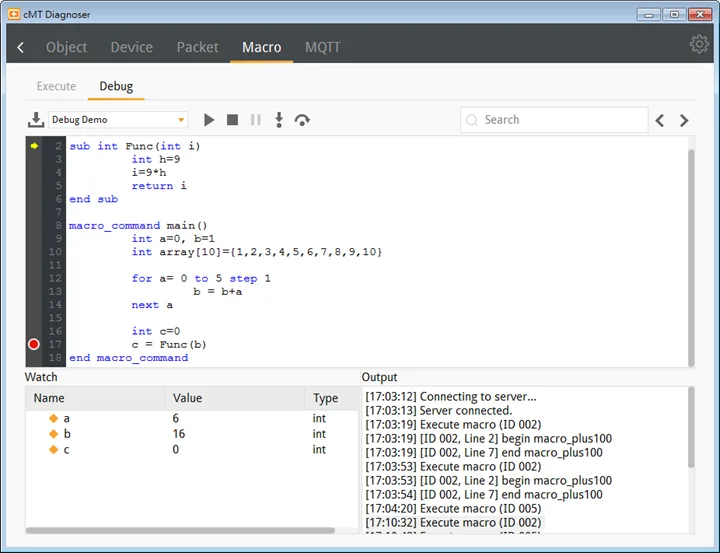Select output line '[17:04:20] Execute macro (ID 005)'
Screen dimensions: 720x553
(x=453, y=508)
